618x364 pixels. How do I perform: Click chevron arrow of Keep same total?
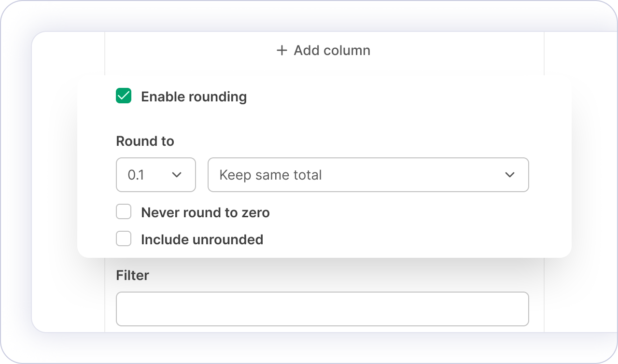510,175
